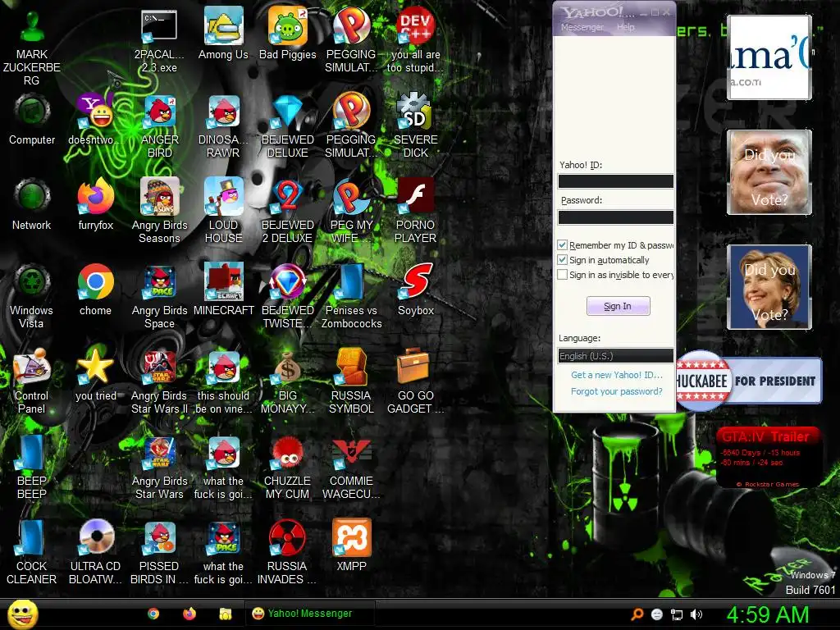This screenshot has width=840, height=630.
Task: Open Chrome from the taskbar
Action: pyautogui.click(x=153, y=614)
